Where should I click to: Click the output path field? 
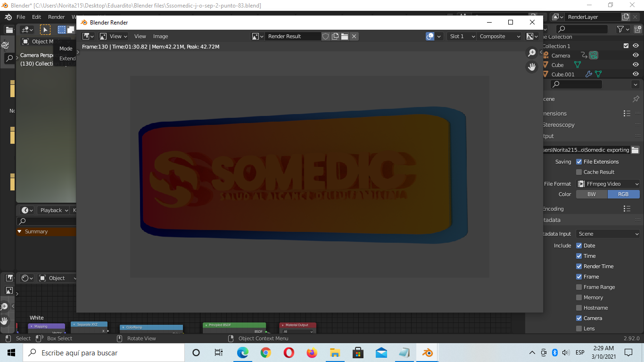(586, 150)
